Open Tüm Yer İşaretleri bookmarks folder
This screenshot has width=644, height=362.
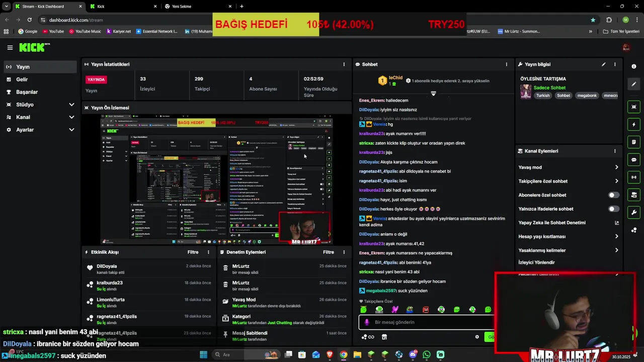pos(621,31)
